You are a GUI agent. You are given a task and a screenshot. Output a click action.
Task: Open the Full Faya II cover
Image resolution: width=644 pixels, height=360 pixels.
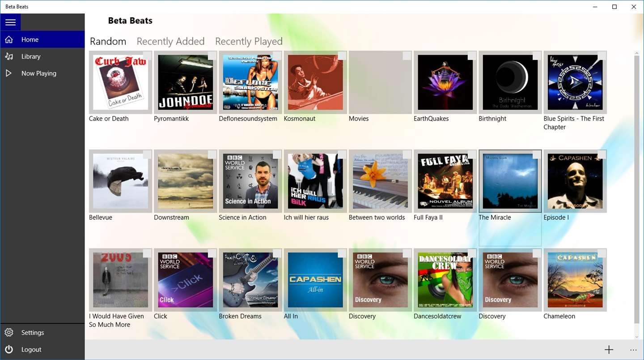coord(445,181)
